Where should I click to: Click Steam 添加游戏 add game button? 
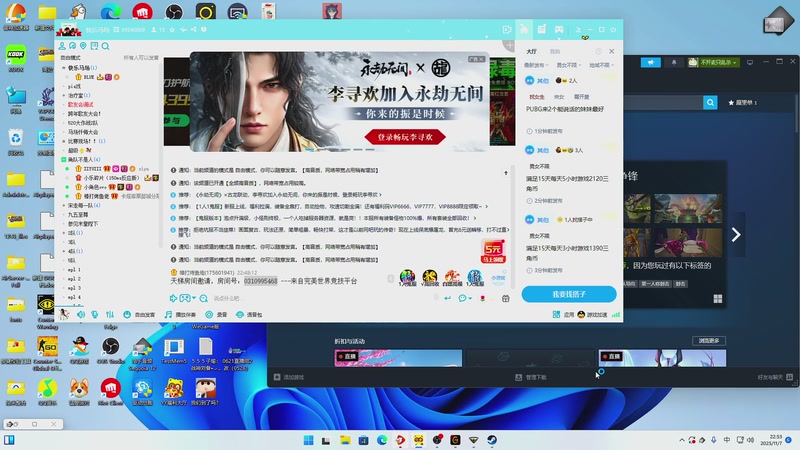[x=289, y=377]
